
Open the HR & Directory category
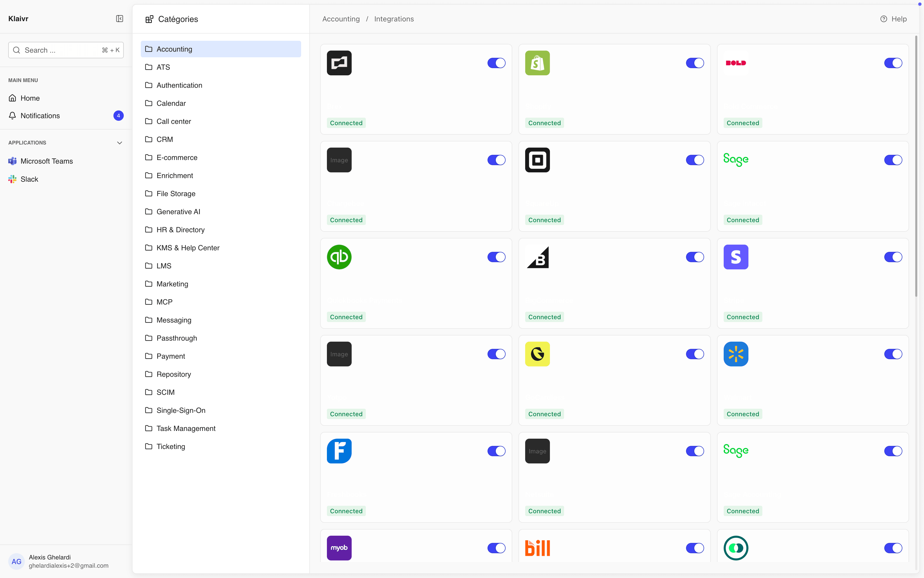pyautogui.click(x=221, y=230)
